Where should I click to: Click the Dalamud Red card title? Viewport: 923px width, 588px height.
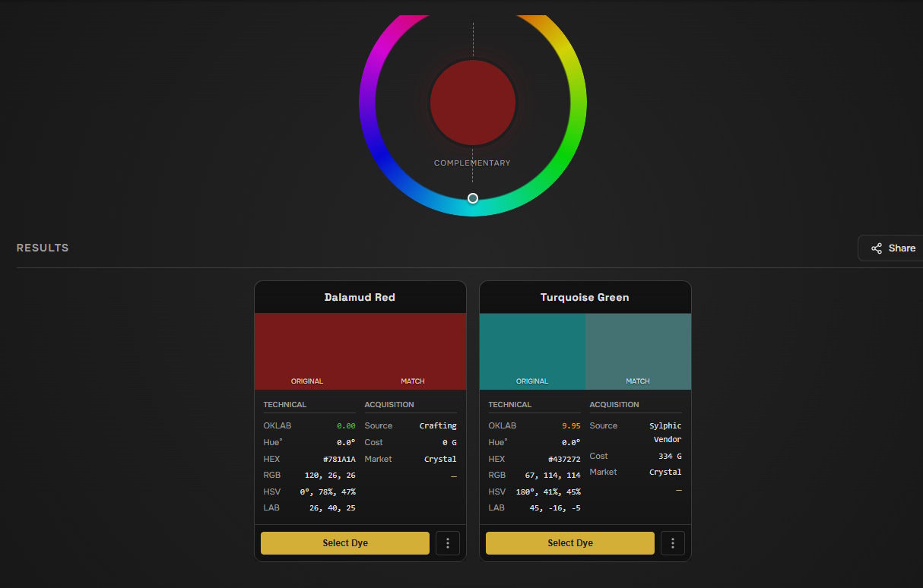click(360, 297)
